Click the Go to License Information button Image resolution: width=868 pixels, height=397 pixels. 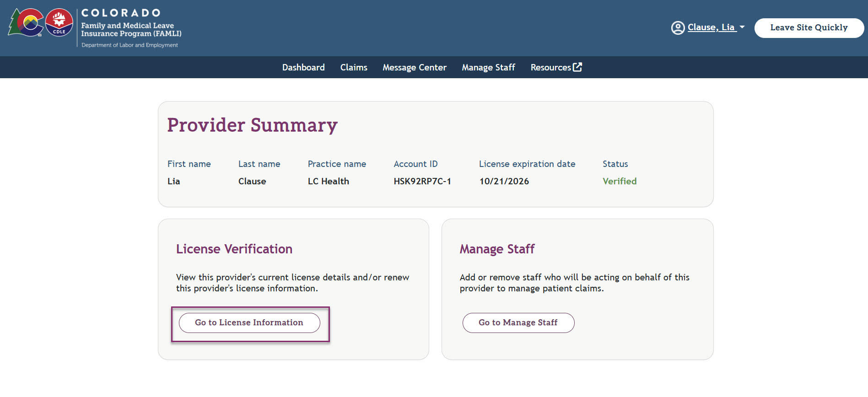pyautogui.click(x=249, y=323)
